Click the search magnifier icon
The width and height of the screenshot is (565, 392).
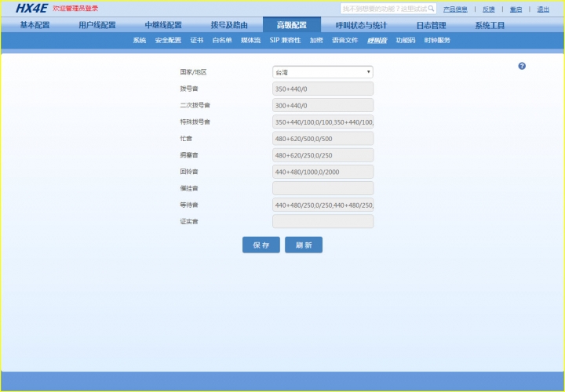tap(431, 9)
